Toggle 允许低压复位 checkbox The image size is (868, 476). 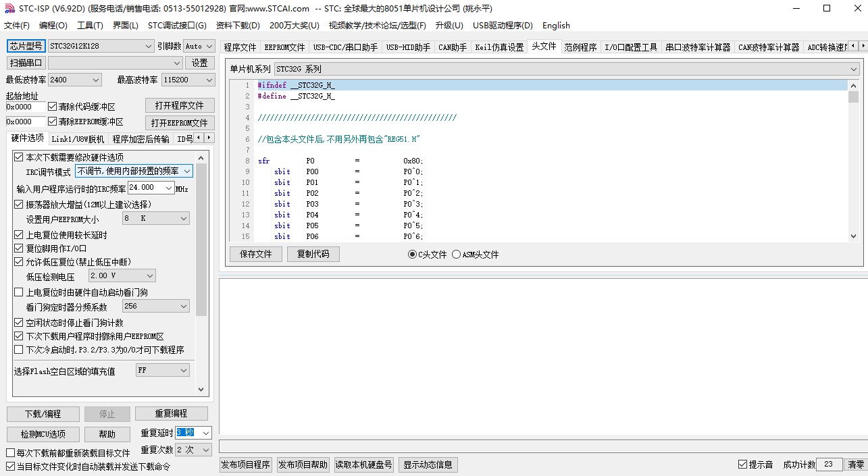[19, 262]
